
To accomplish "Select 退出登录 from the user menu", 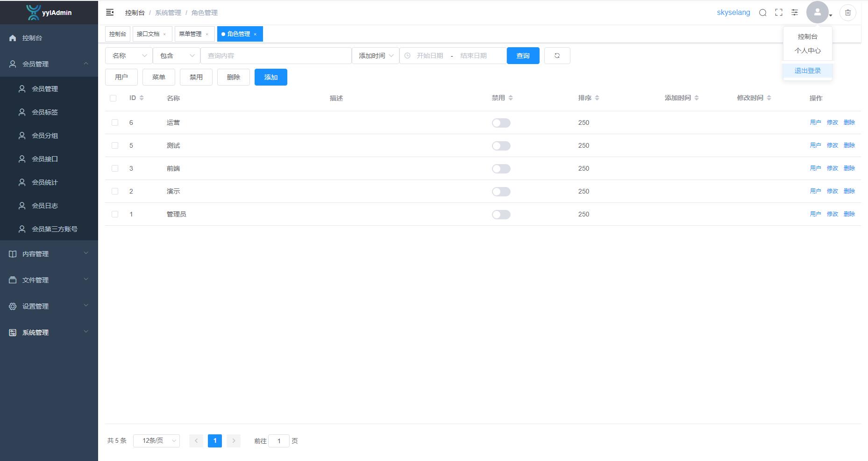I will point(807,71).
